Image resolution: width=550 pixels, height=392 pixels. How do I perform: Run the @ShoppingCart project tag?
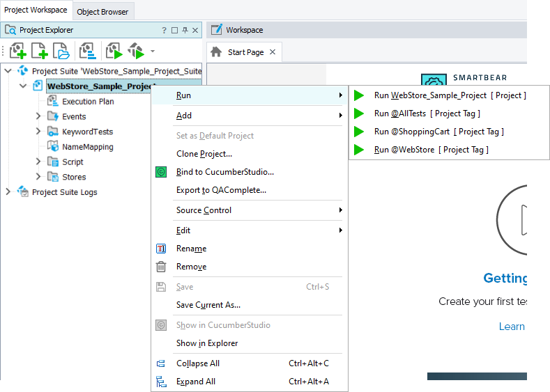pos(438,132)
